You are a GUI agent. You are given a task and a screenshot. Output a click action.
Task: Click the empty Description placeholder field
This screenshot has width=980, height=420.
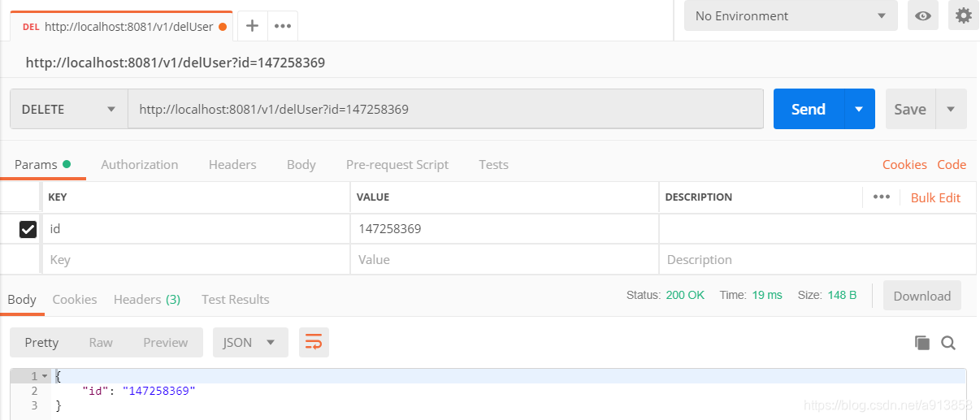coord(817,260)
